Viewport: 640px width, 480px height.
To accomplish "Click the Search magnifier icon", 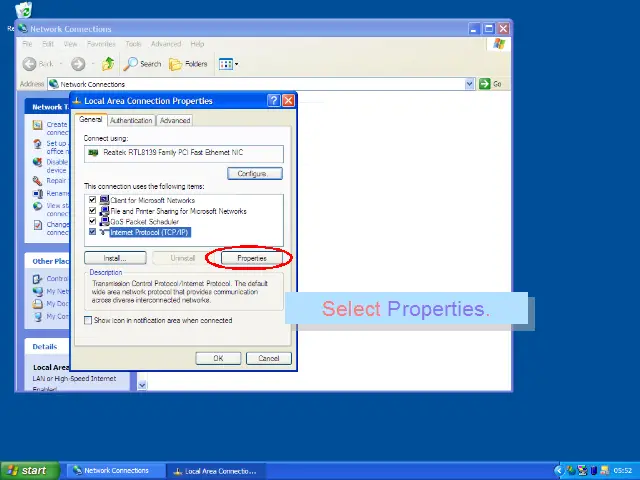I will pos(131,64).
